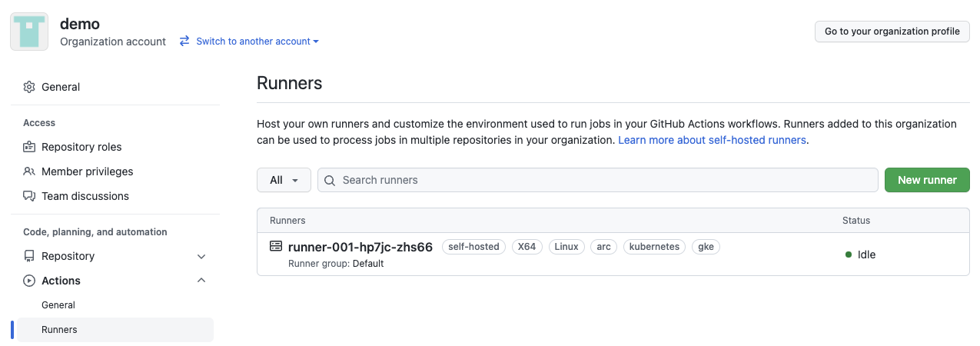This screenshot has width=980, height=346.
Task: Click the demo organization avatar
Action: (x=29, y=32)
